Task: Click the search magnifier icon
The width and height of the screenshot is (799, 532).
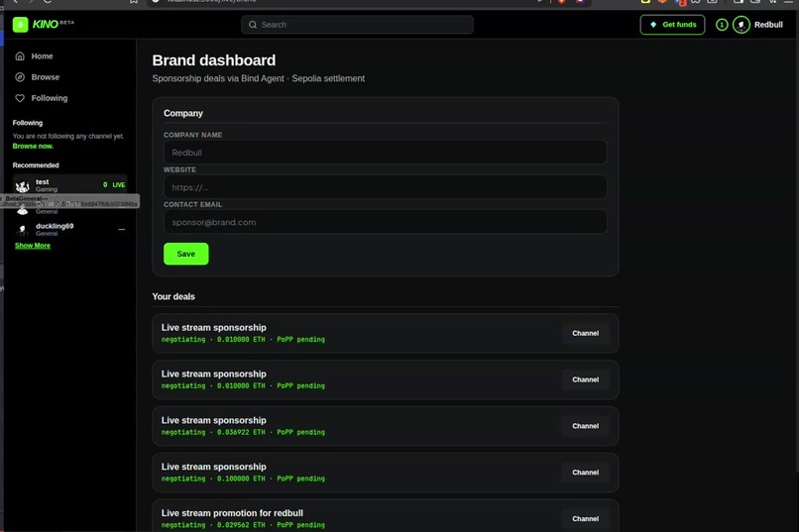Action: 253,25
